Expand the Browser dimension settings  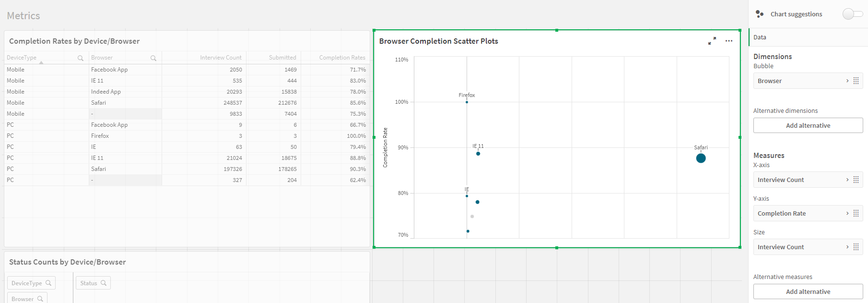847,81
